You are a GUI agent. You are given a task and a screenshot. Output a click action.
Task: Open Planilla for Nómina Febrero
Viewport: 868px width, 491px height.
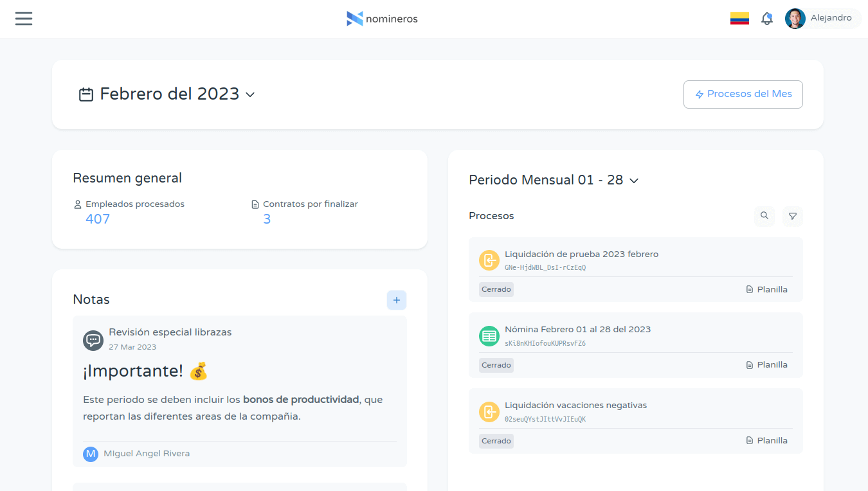(x=766, y=365)
